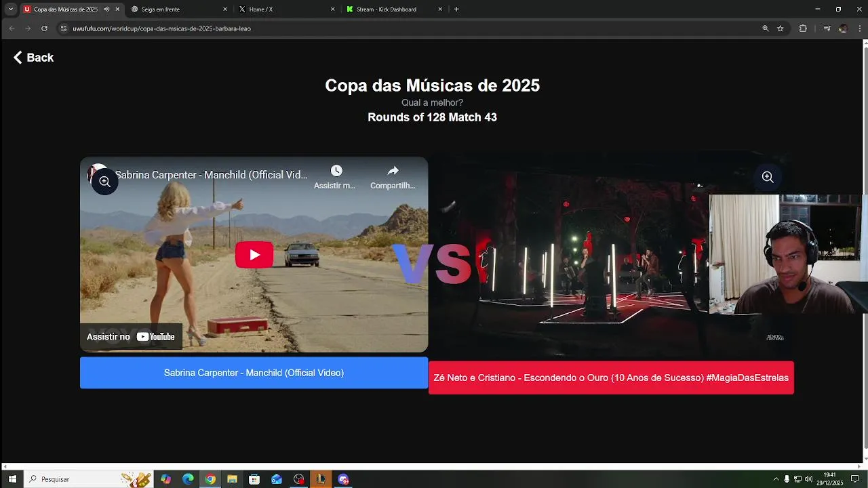The width and height of the screenshot is (868, 488).
Task: Open OBS Studio from the taskbar
Action: tap(299, 479)
